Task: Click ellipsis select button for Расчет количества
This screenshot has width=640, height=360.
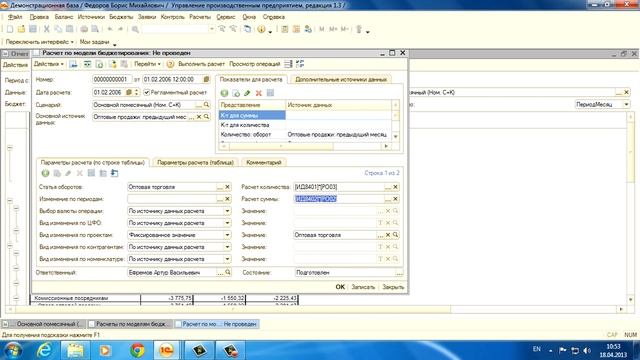Action: point(388,187)
